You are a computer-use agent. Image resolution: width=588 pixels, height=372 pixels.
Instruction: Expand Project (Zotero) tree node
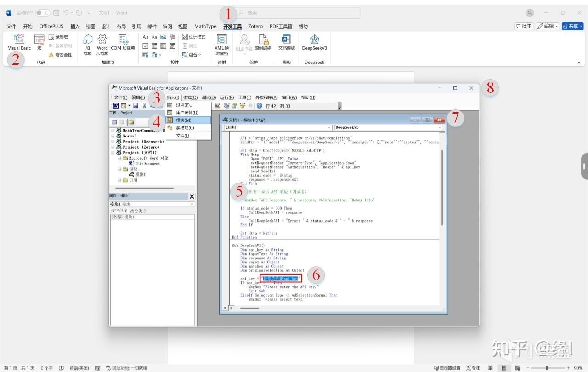(x=113, y=147)
